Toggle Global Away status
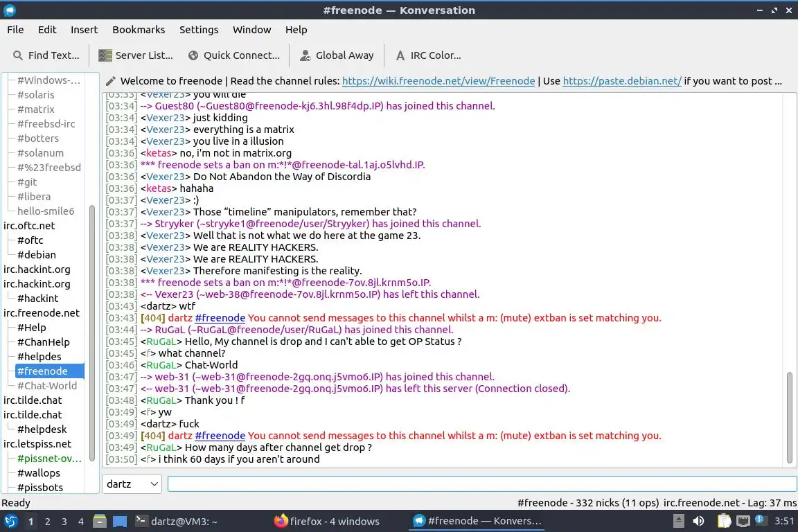The height and width of the screenshot is (532, 798). [337, 55]
